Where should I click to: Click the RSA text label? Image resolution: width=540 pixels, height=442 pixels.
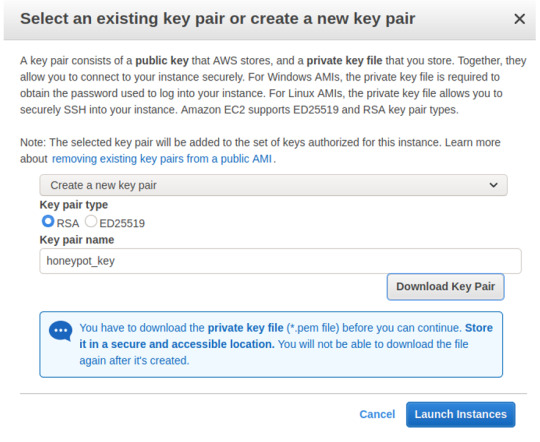click(x=68, y=223)
